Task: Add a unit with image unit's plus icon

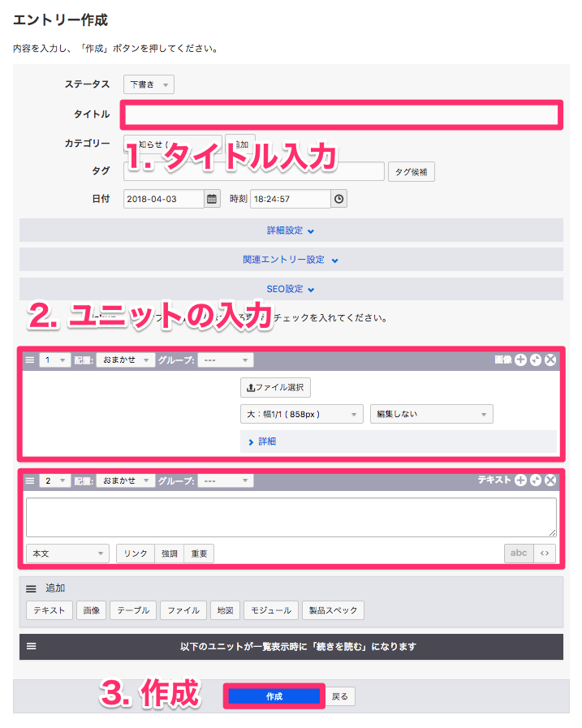Action: (520, 360)
